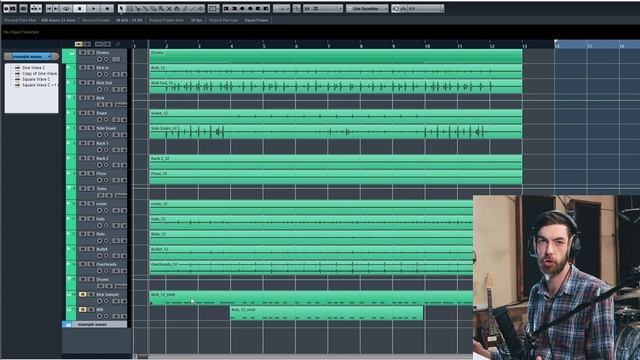Click bar 10 on the ruler

click(427, 46)
